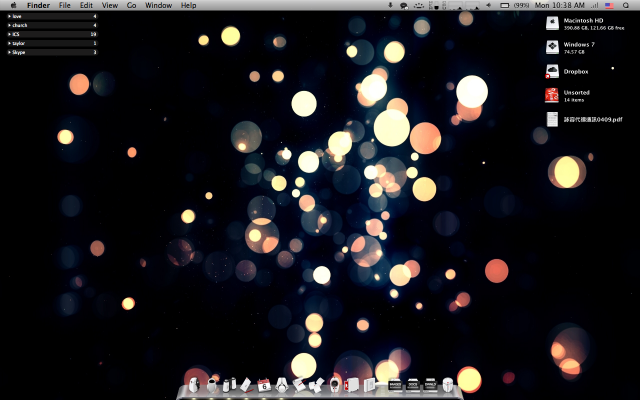Image resolution: width=640 pixels, height=400 pixels.
Task: Open the Edit menu
Action: [86, 5]
